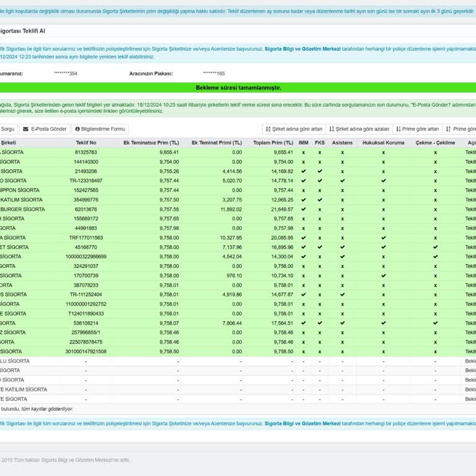
Task: Click total premium 17,564.51
Action: point(283,323)
